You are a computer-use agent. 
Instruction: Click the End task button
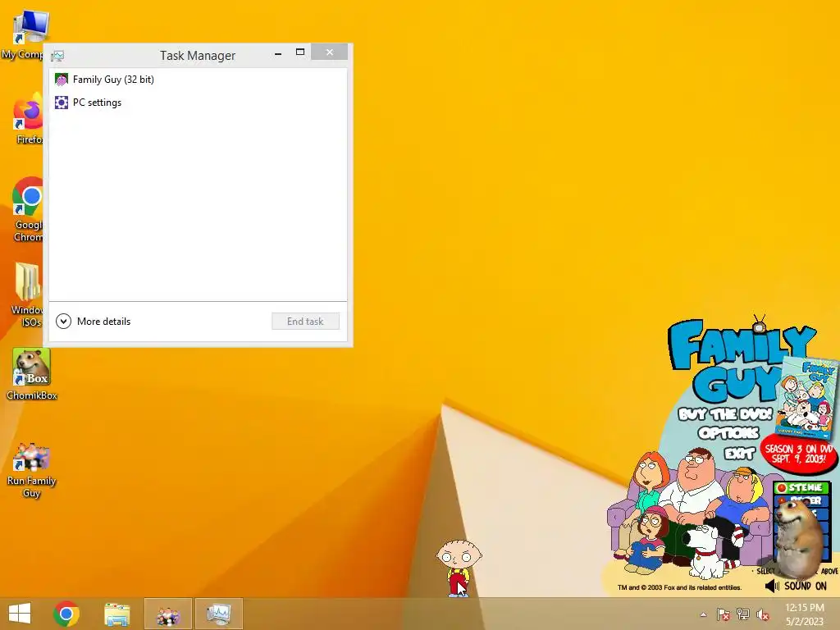(x=305, y=322)
